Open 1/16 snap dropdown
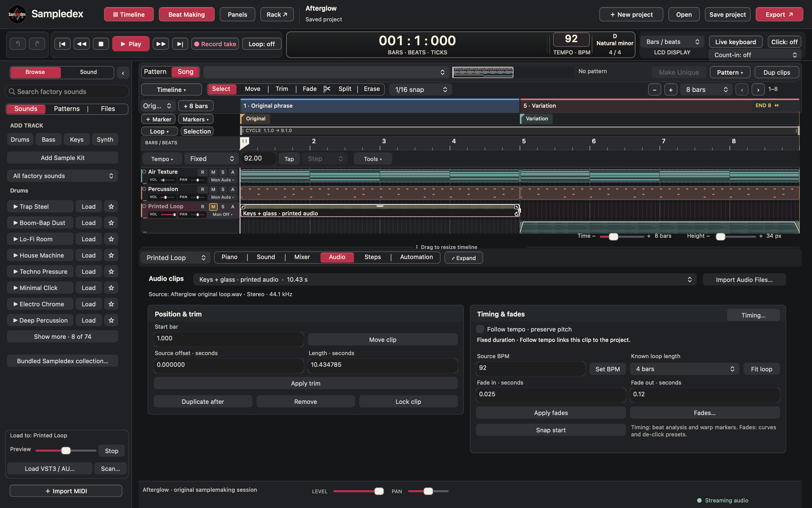812x508 pixels. (x=420, y=89)
